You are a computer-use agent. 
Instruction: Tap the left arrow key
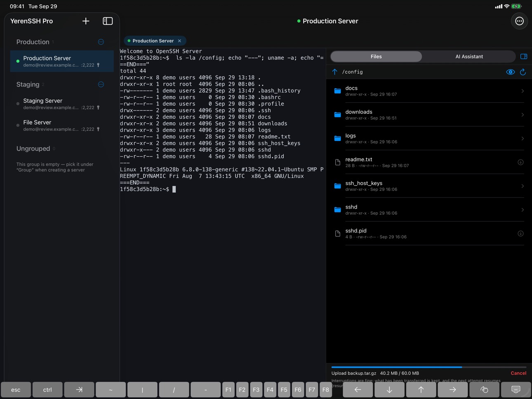tap(358, 390)
